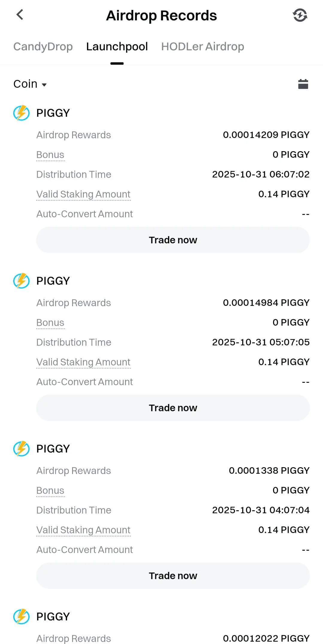
Task: Tap Trade now under 06:07:02 record
Action: coord(173,240)
